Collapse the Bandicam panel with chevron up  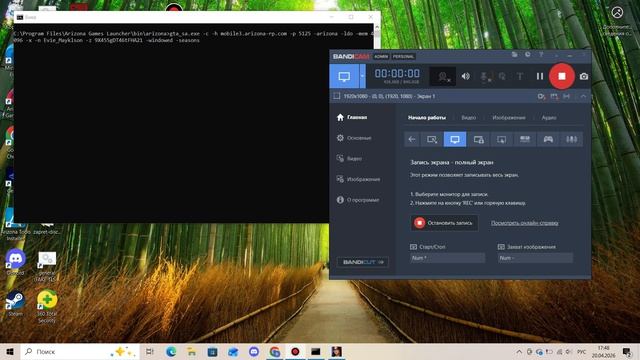583,96
